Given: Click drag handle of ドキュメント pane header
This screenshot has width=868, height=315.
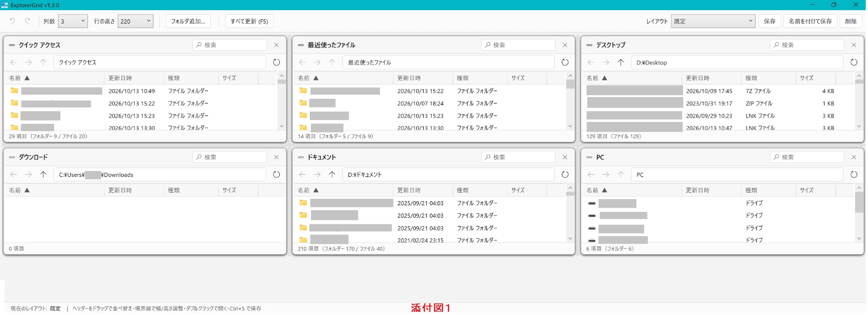Looking at the screenshot, I should point(301,157).
